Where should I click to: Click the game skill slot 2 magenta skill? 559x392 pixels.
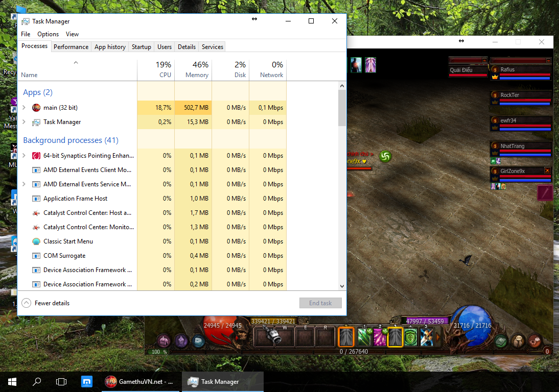pos(380,337)
